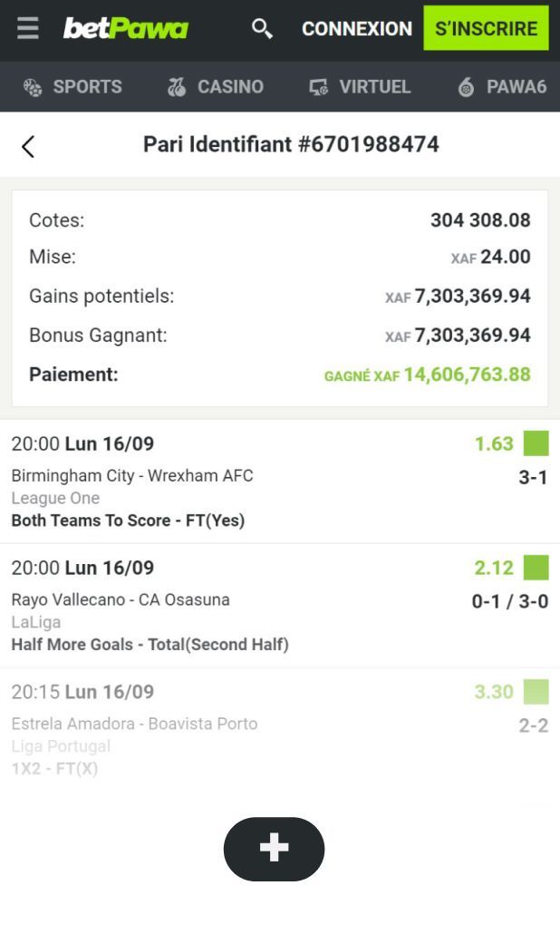Click the Virtuel screen icon
Viewport: 560px width, 934px height.
[318, 87]
